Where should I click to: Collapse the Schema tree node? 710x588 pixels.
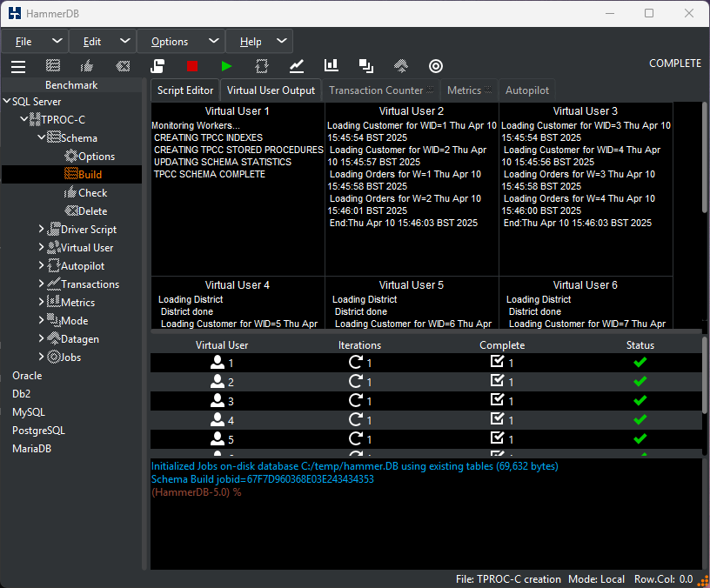pyautogui.click(x=42, y=137)
